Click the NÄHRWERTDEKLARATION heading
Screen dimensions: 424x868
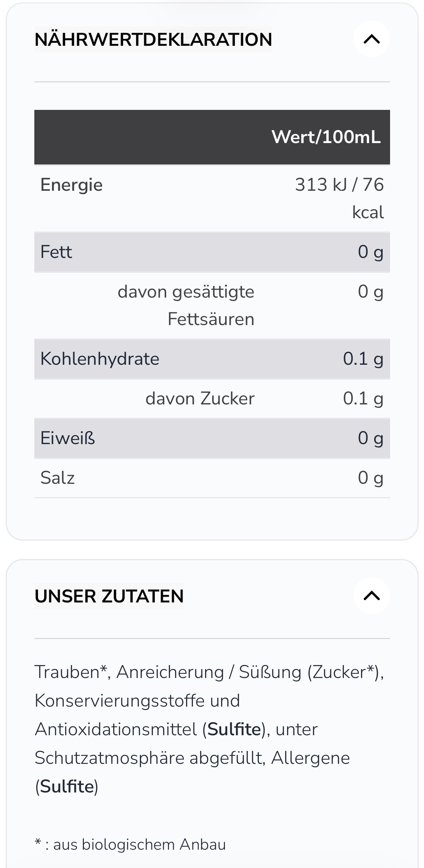point(153,39)
